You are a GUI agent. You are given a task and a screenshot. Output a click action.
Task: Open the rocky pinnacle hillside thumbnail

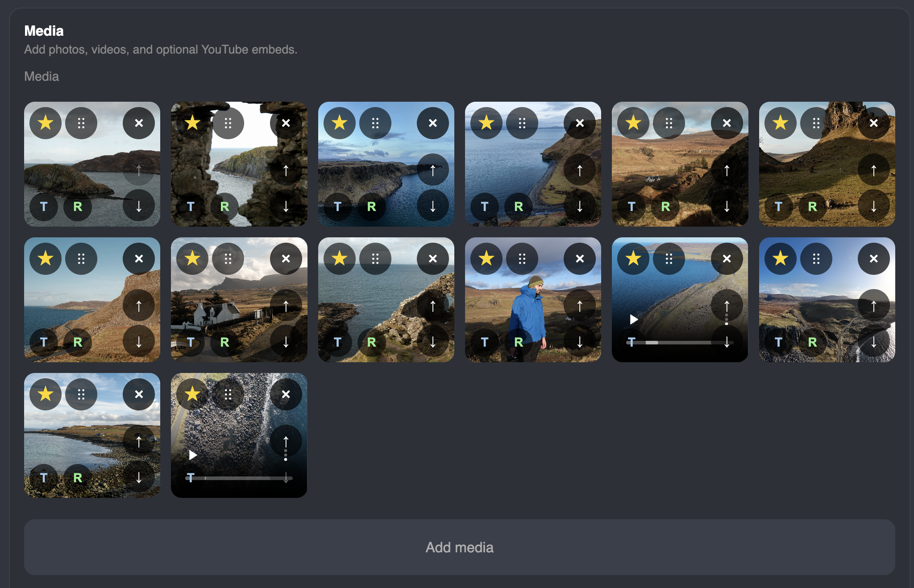(827, 164)
